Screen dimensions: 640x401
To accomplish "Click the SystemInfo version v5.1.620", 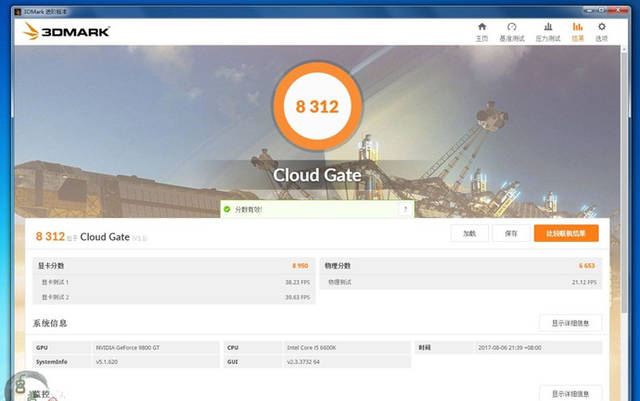I will click(107, 362).
